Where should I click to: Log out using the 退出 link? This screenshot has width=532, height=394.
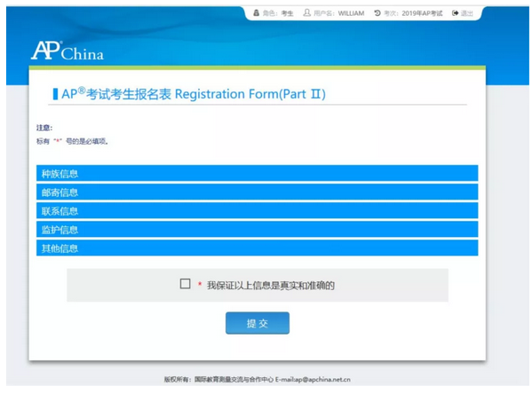[x=467, y=13]
